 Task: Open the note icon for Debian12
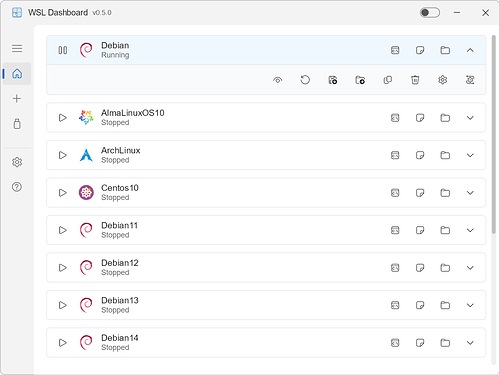420,268
